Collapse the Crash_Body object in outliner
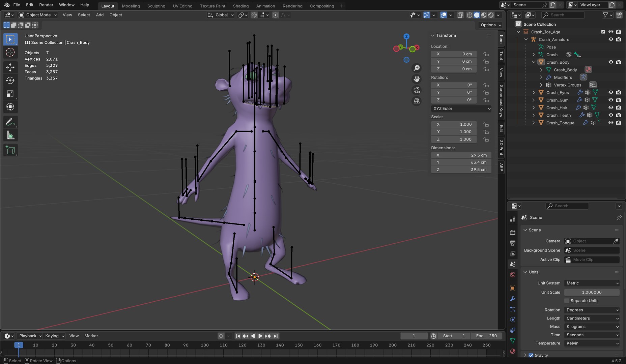 [x=534, y=62]
